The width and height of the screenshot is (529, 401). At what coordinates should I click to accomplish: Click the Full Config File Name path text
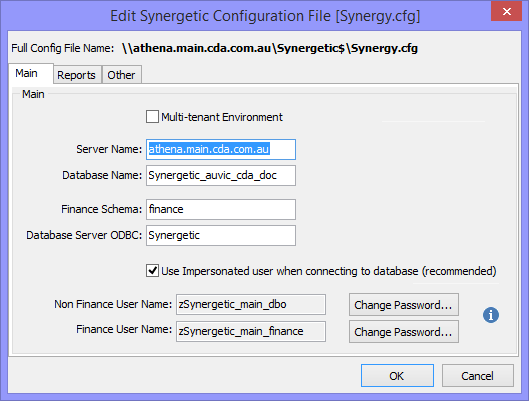[x=270, y=48]
